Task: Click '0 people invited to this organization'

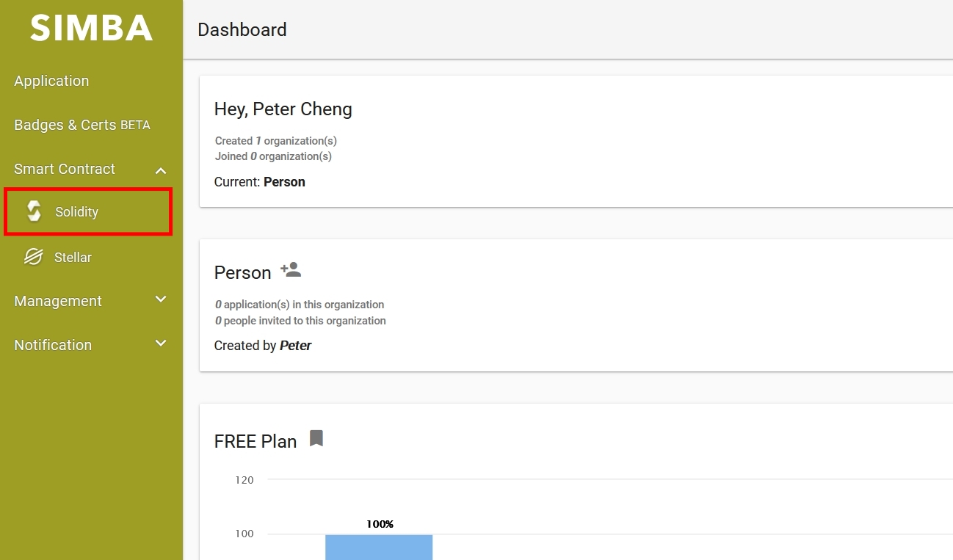Action: 300,321
